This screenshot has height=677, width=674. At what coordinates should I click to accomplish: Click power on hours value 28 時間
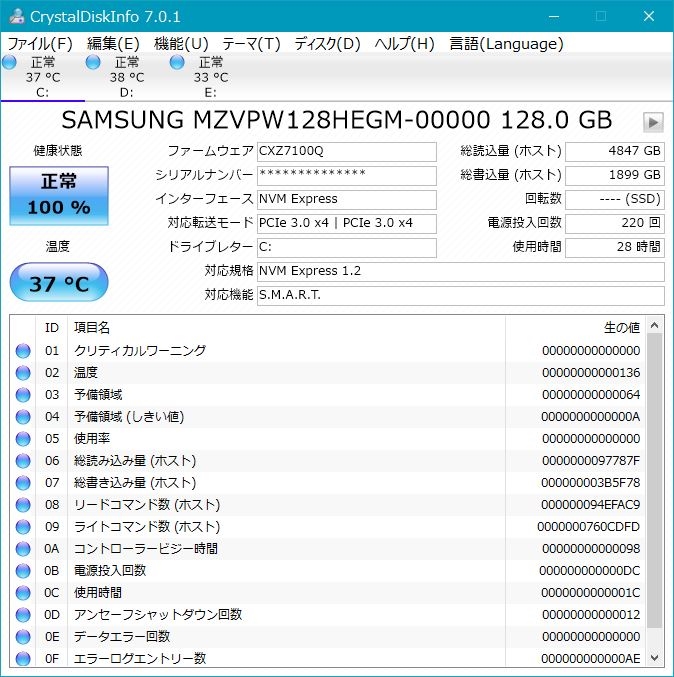coord(615,248)
